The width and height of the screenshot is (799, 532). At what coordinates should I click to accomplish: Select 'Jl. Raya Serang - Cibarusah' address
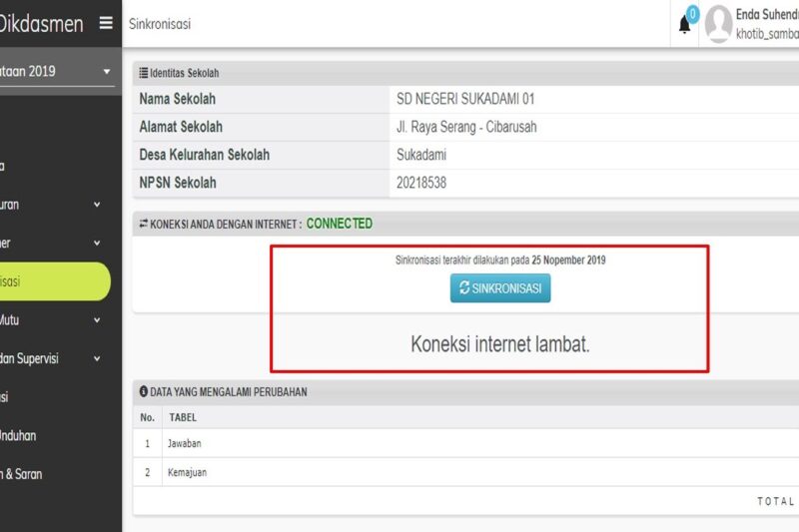(x=466, y=127)
